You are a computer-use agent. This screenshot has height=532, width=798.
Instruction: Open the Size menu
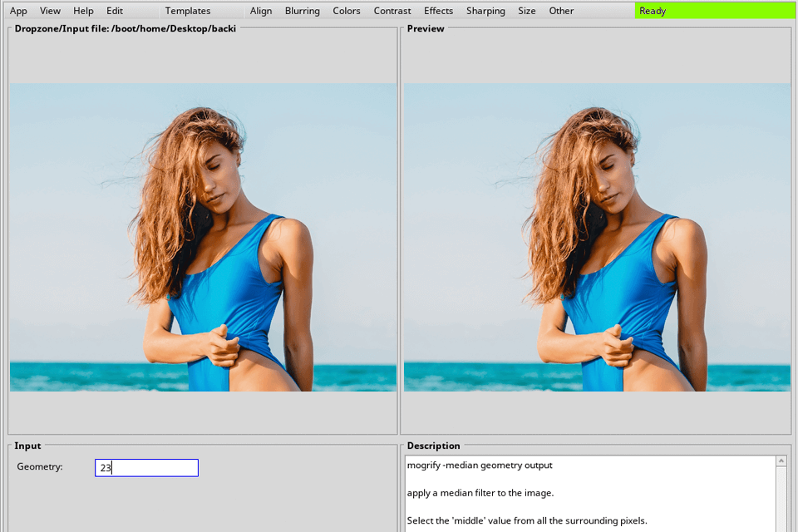click(526, 10)
